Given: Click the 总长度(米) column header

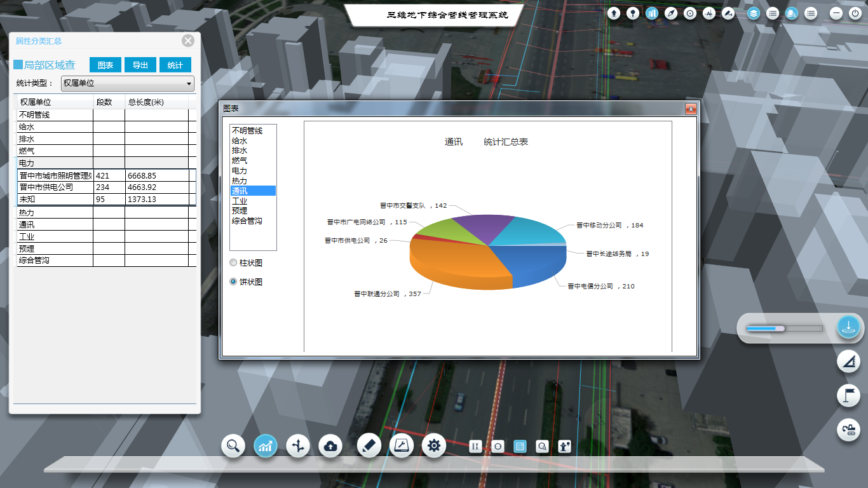Looking at the screenshot, I should tap(156, 102).
